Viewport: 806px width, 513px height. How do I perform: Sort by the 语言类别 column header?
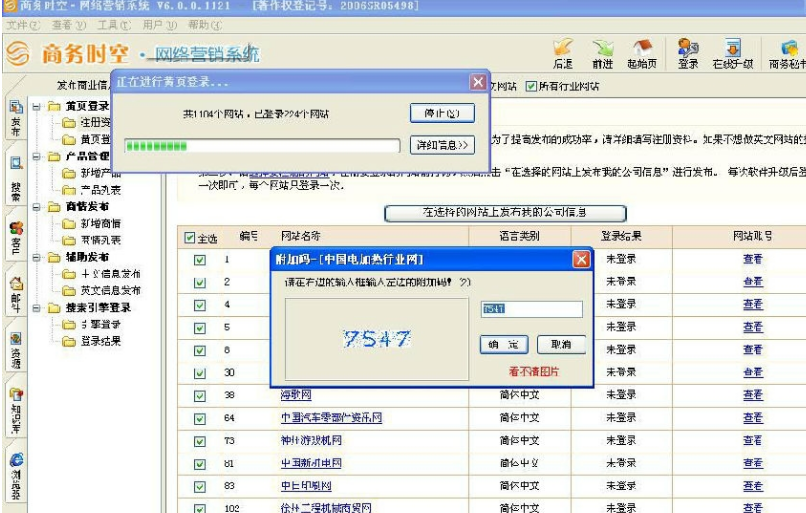point(520,236)
